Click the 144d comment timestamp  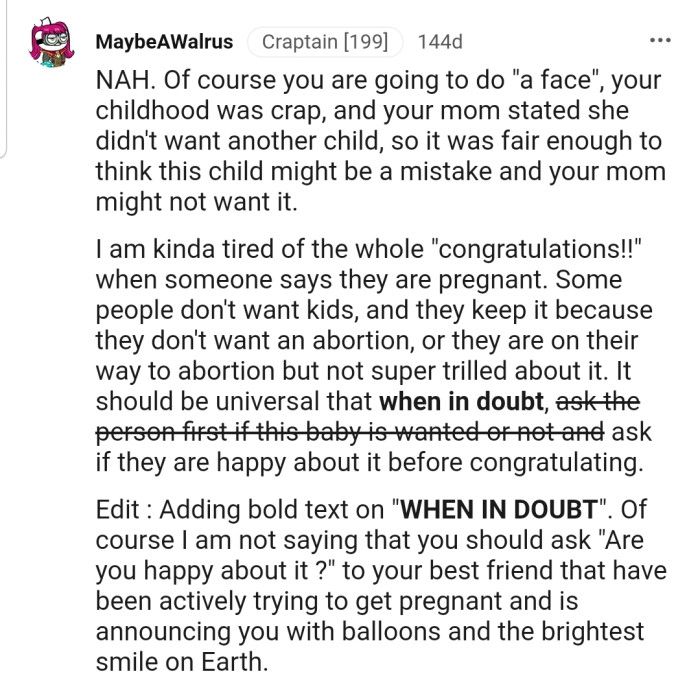(x=440, y=42)
